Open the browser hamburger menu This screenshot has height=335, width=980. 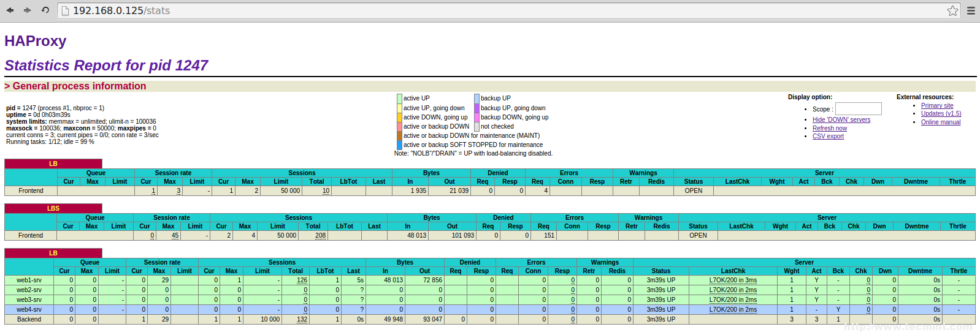[971, 10]
